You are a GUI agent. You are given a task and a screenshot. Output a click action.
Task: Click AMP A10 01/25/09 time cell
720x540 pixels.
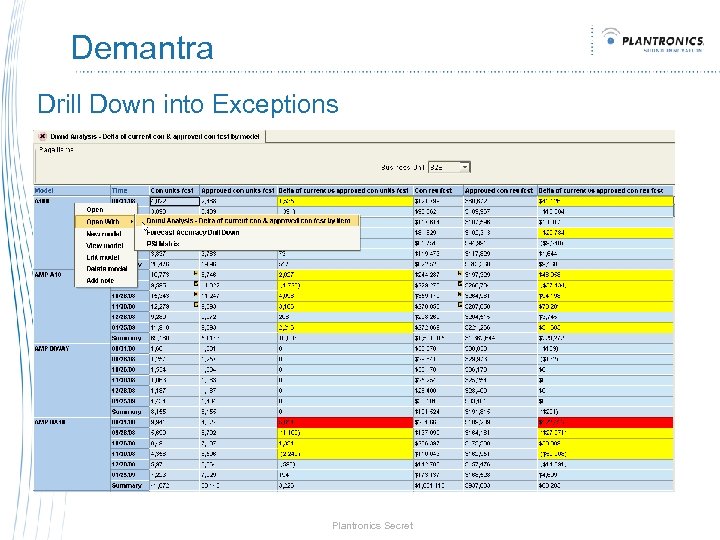click(130, 327)
